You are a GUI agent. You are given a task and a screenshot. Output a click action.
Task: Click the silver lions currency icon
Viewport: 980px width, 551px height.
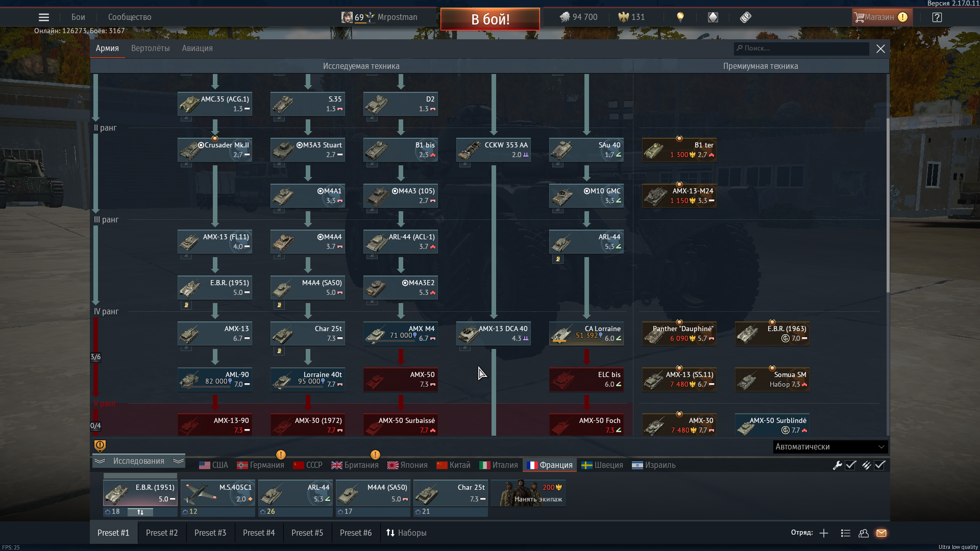565,17
